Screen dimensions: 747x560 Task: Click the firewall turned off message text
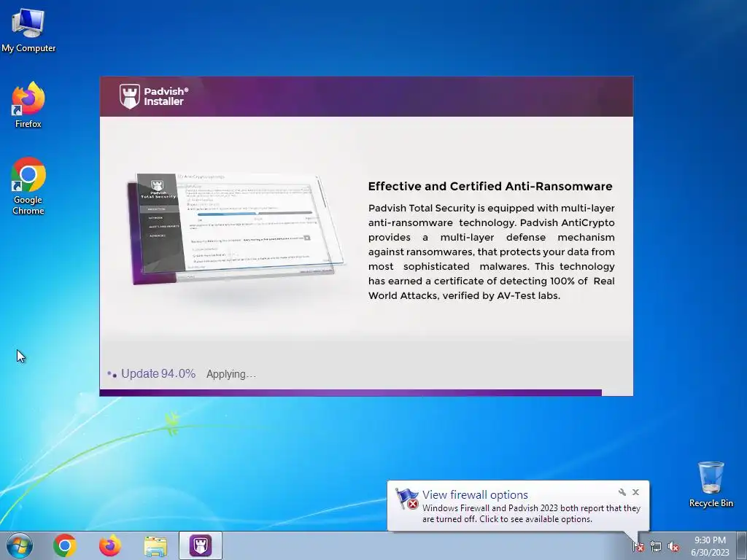[x=531, y=514]
